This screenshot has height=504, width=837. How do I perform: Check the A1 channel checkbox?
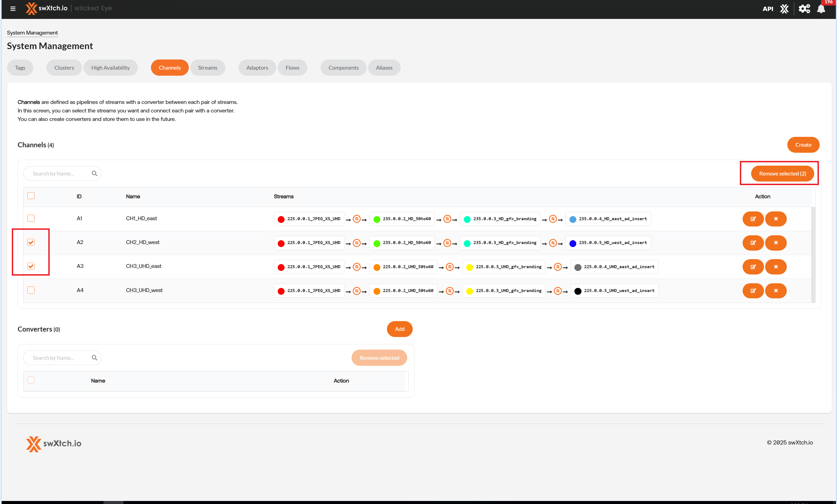coord(31,219)
